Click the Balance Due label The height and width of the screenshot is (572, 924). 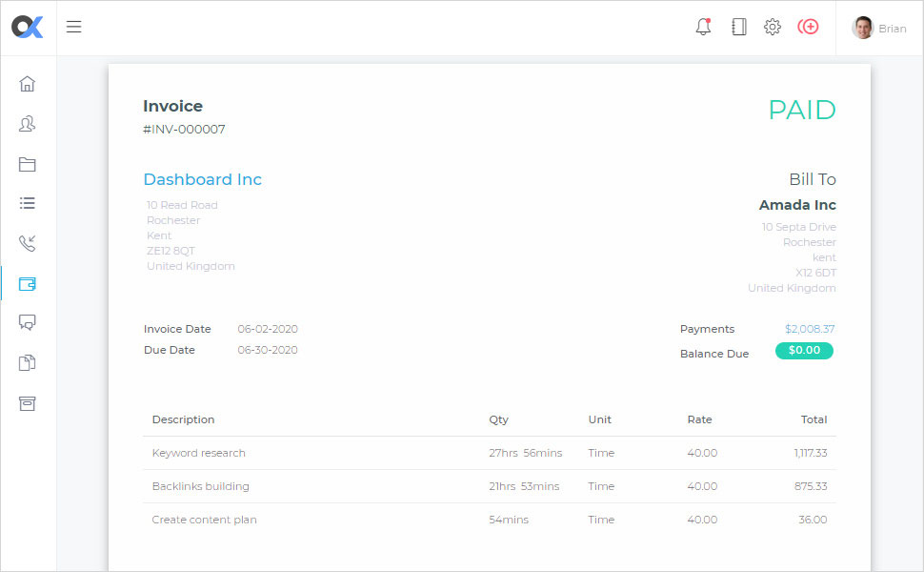pos(714,354)
